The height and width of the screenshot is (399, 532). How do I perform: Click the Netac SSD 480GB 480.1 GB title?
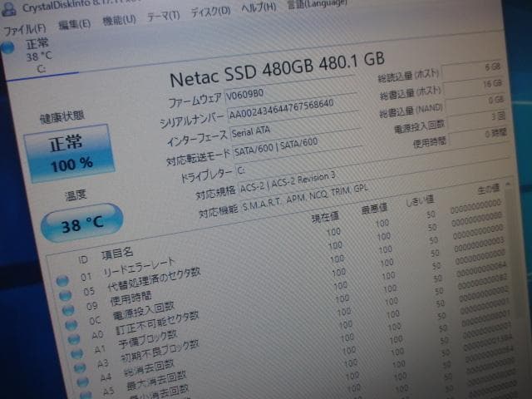(x=277, y=70)
